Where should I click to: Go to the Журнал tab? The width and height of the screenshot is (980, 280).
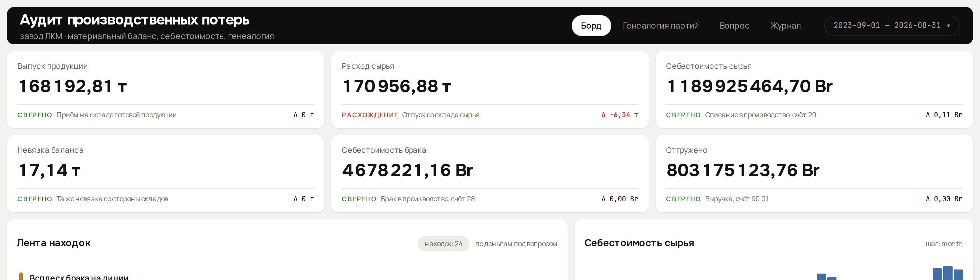pyautogui.click(x=785, y=25)
